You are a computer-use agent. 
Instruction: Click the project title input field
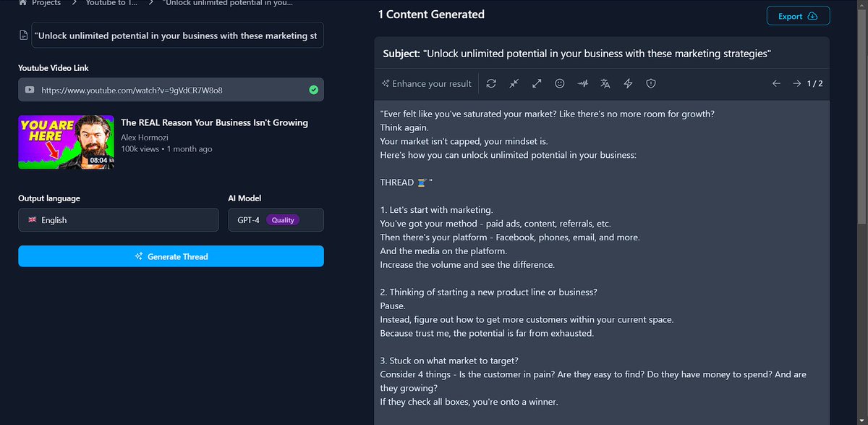click(x=178, y=35)
